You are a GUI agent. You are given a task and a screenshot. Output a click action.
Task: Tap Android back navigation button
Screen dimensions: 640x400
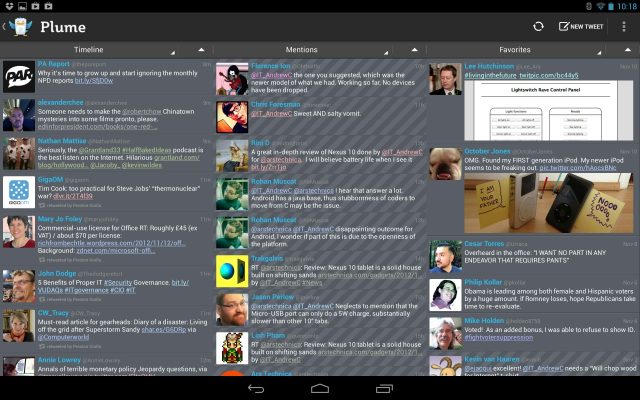click(256, 389)
